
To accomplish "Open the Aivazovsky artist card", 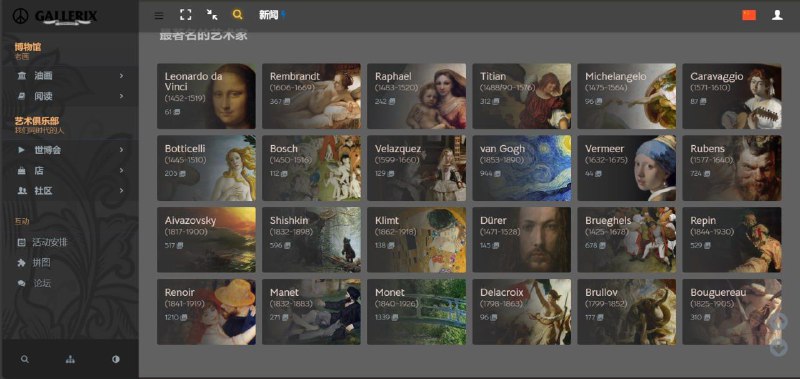I will (x=206, y=240).
